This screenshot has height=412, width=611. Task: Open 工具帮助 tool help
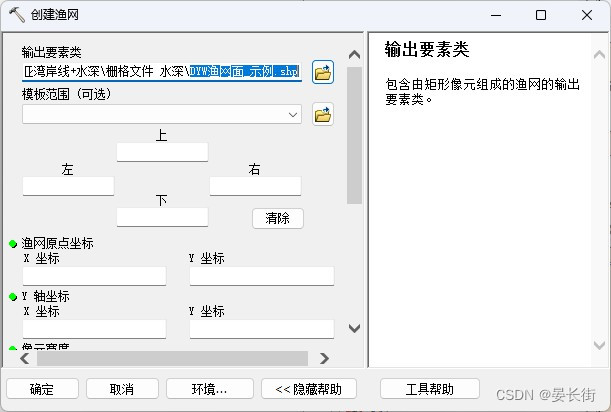click(429, 389)
